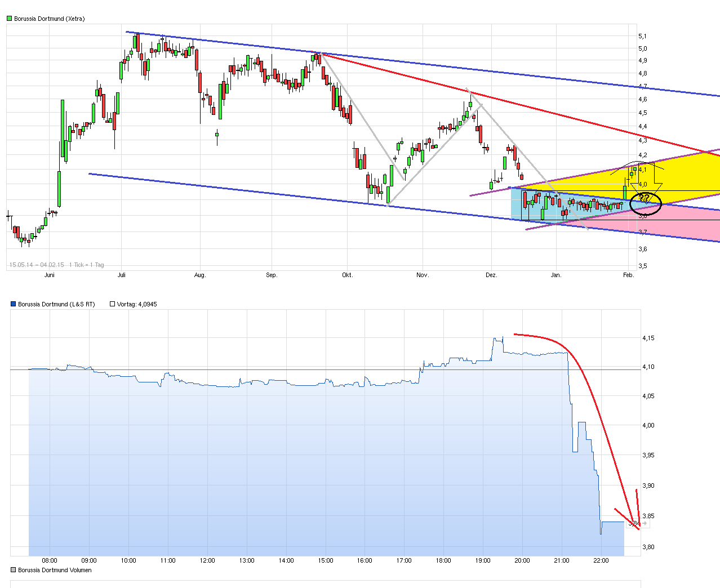This screenshot has height=588, width=720.
Task: Toggle visibility of the Borussia Dortmund (L&S RT) series
Action: click(x=12, y=304)
